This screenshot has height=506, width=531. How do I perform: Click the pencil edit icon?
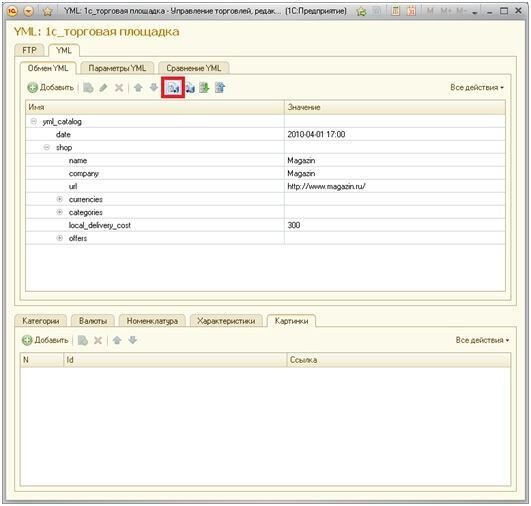coord(103,88)
